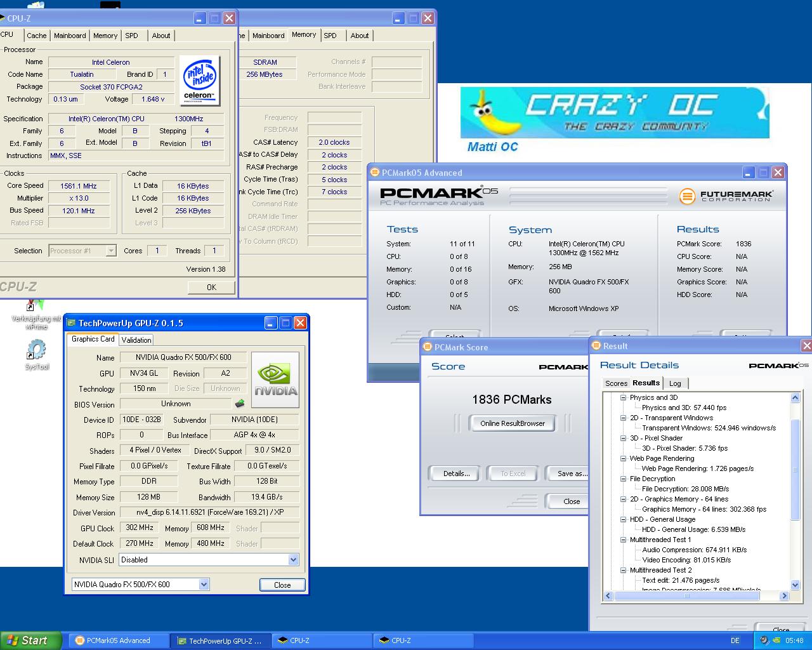Open the SysTool desktop shortcut
The width and height of the screenshot is (812, 650).
click(x=36, y=354)
